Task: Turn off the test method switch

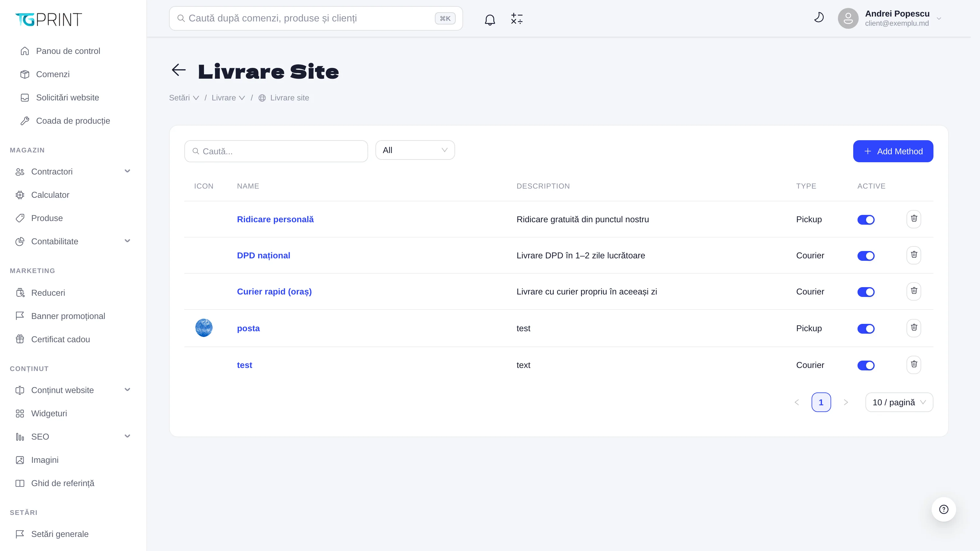Action: (x=866, y=365)
